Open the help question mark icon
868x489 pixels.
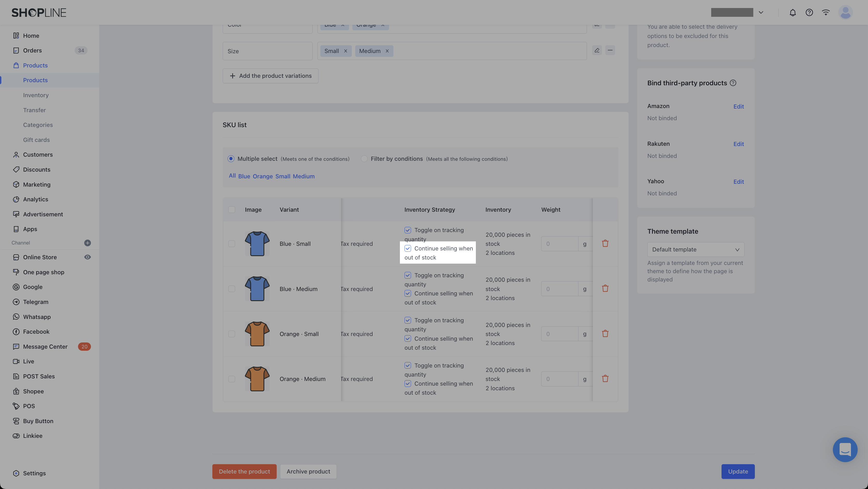(x=809, y=12)
